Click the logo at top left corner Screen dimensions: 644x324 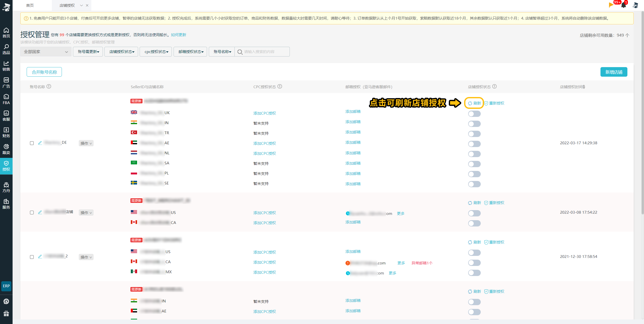pos(6,7)
